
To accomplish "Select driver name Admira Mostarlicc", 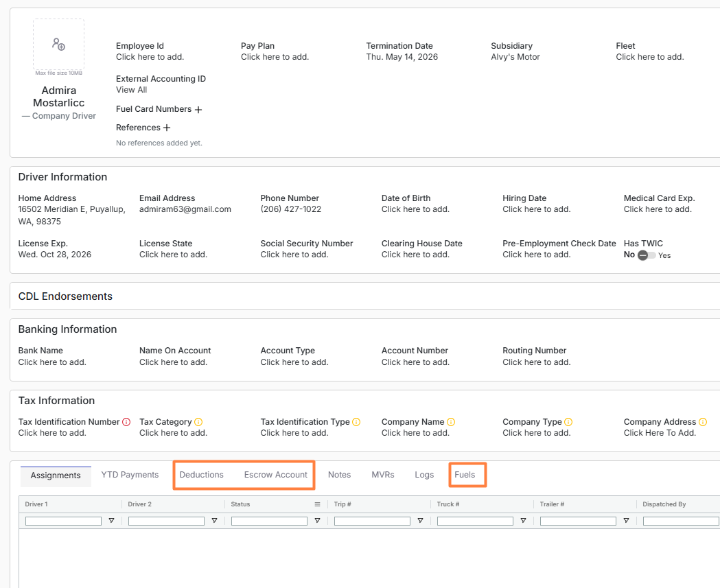I will point(59,96).
